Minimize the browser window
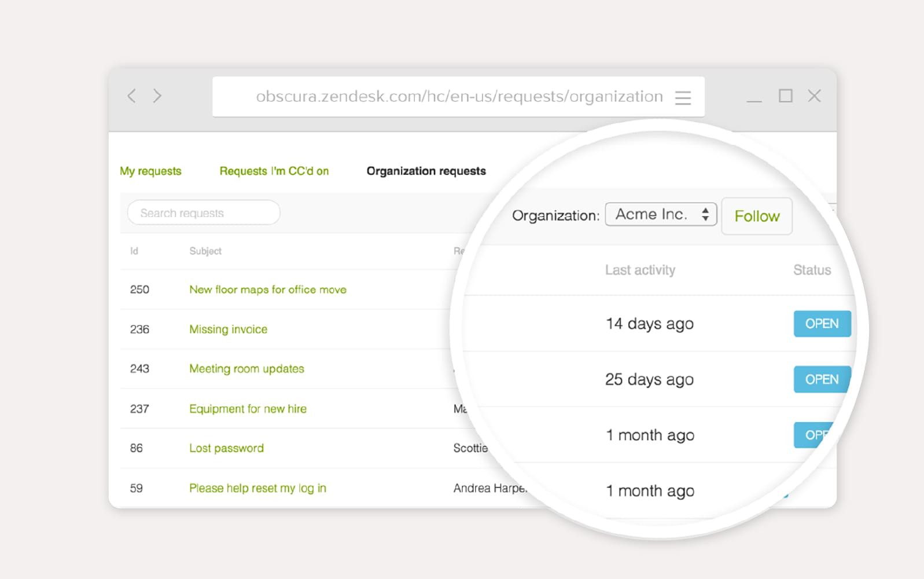The image size is (924, 579). tap(754, 97)
